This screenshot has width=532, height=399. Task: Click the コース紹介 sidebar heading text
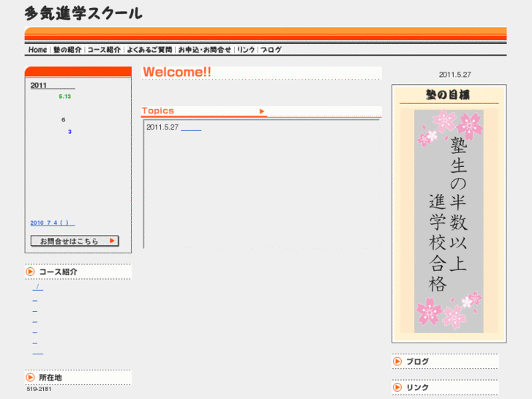point(58,272)
